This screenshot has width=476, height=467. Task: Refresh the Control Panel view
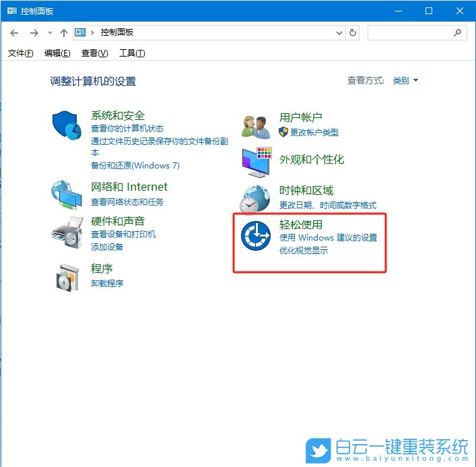352,32
